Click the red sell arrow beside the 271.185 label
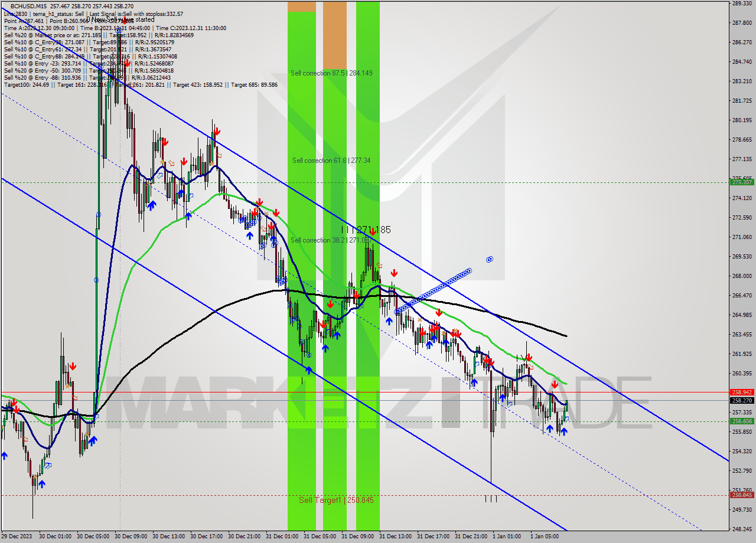This screenshot has width=756, height=543. (x=373, y=231)
